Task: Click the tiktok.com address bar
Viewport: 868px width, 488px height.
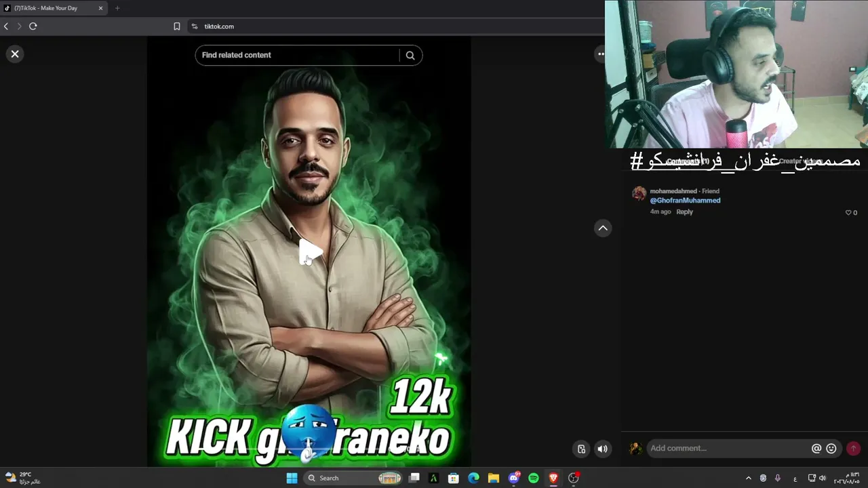Action: (219, 26)
